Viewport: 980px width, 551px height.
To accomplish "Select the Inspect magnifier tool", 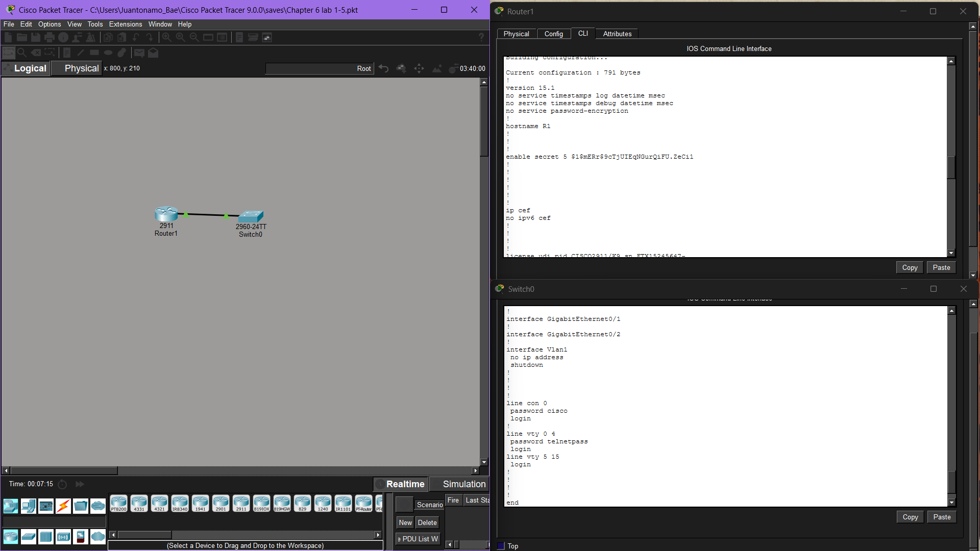I will tap(22, 53).
